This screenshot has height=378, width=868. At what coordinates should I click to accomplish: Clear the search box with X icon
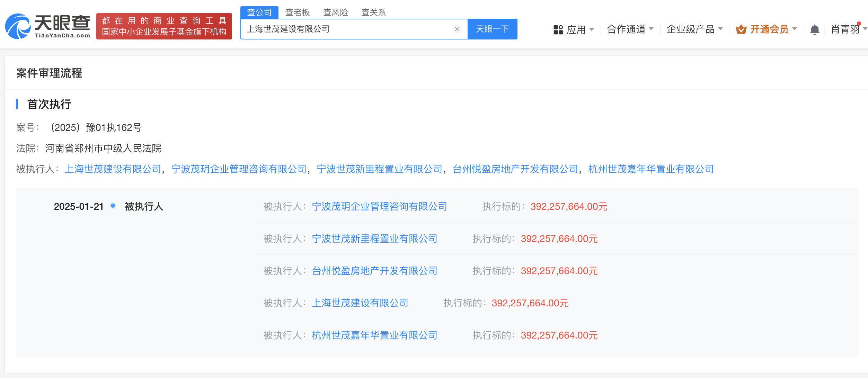pos(457,29)
